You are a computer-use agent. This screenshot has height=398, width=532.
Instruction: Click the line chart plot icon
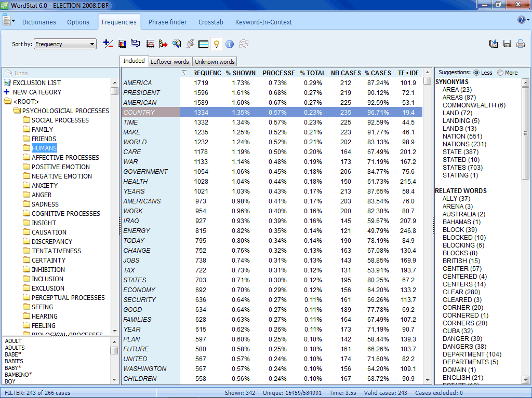(150, 44)
